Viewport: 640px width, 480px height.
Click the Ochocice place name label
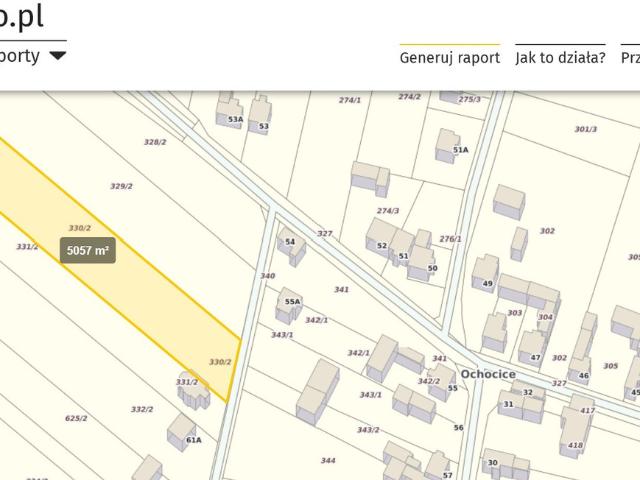coord(489,374)
